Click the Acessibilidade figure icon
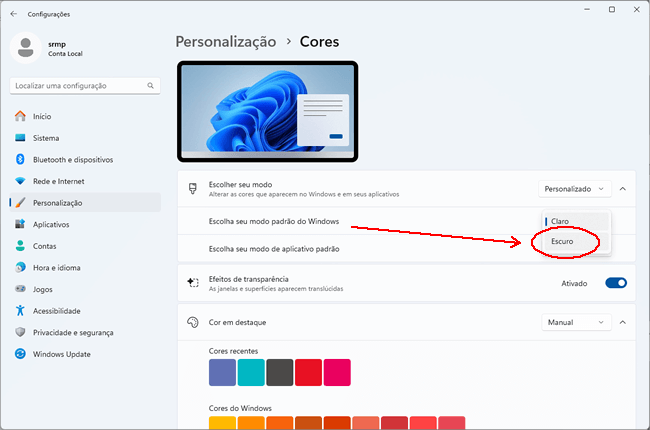Image resolution: width=650 pixels, height=430 pixels. coord(20,311)
